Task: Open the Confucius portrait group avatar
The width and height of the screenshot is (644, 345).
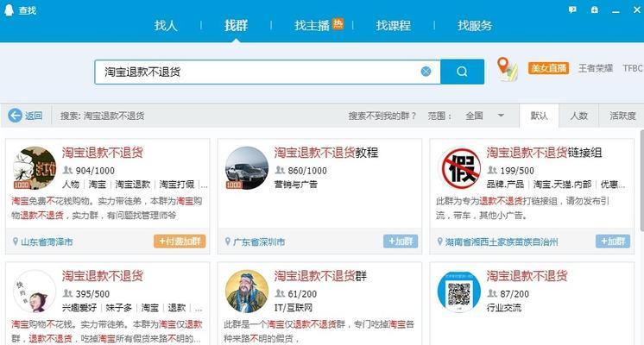Action: tap(247, 292)
